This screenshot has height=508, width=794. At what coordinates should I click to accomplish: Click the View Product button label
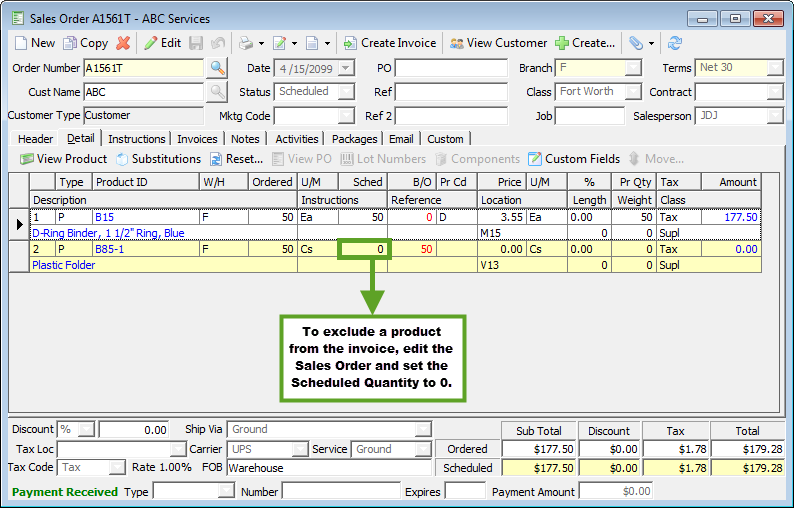coord(72,159)
